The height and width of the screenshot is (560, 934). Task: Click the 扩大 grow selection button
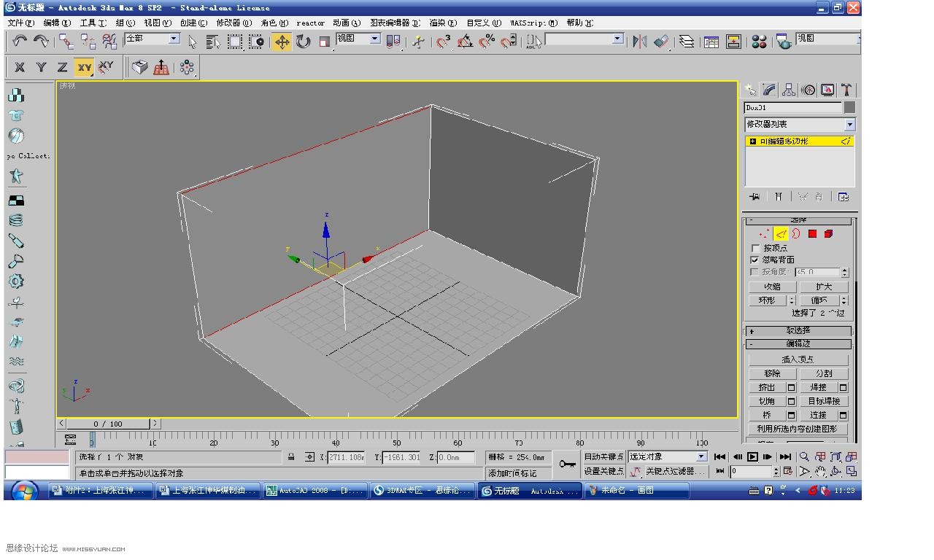pos(824,287)
